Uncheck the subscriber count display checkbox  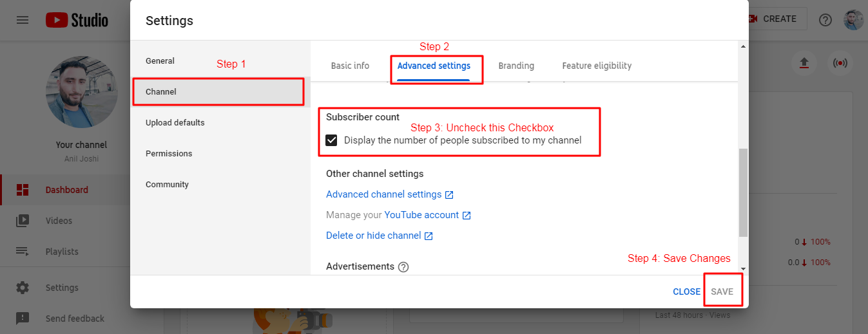click(x=331, y=140)
